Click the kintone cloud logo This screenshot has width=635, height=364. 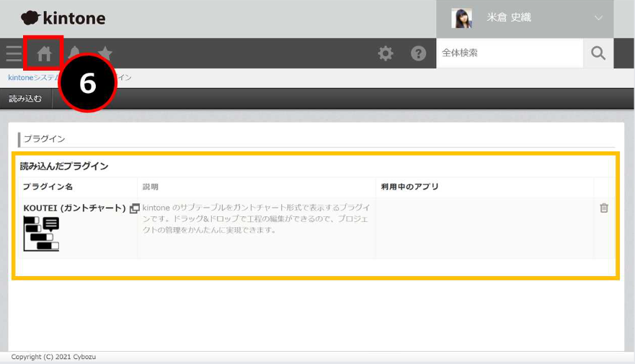(x=63, y=18)
